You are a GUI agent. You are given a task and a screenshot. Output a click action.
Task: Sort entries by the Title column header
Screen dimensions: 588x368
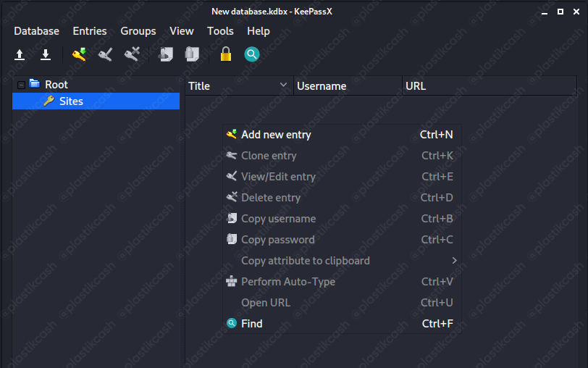point(239,86)
